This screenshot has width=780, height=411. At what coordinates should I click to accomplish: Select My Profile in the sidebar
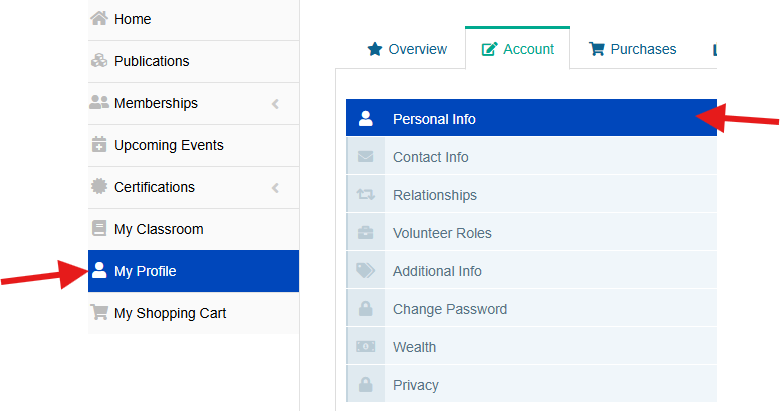[x=194, y=271]
